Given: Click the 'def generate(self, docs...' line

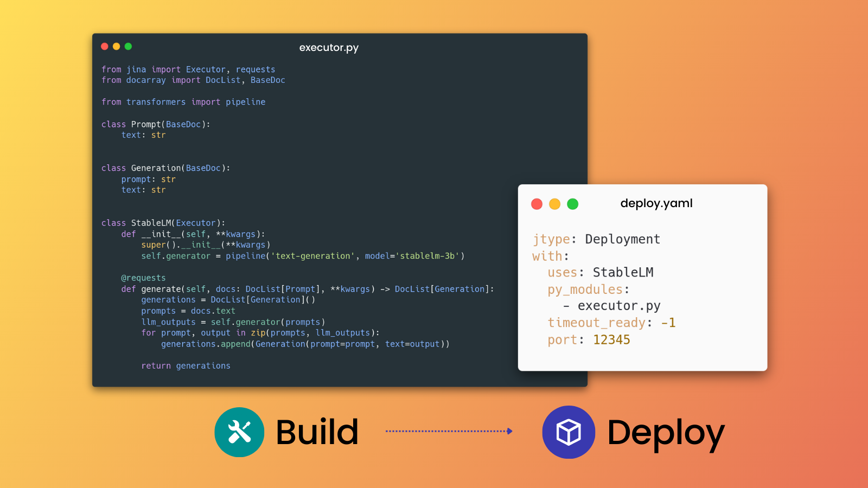Looking at the screenshot, I should click(x=308, y=289).
